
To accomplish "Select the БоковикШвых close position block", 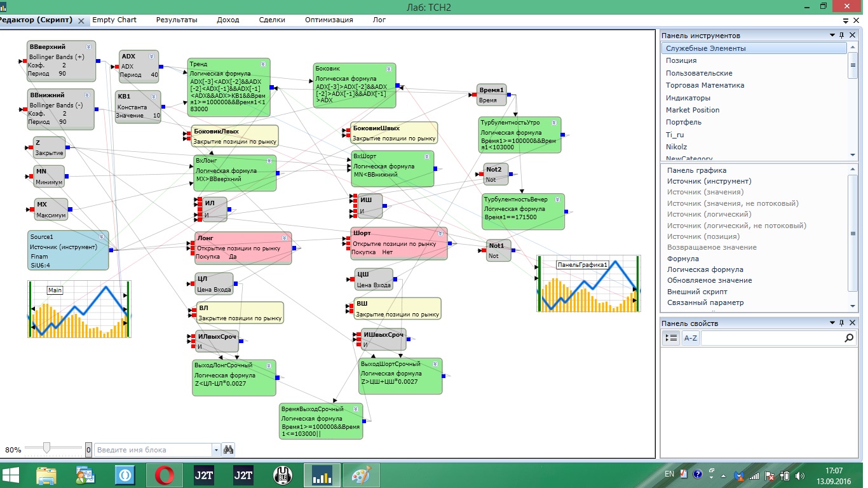I will click(x=394, y=133).
